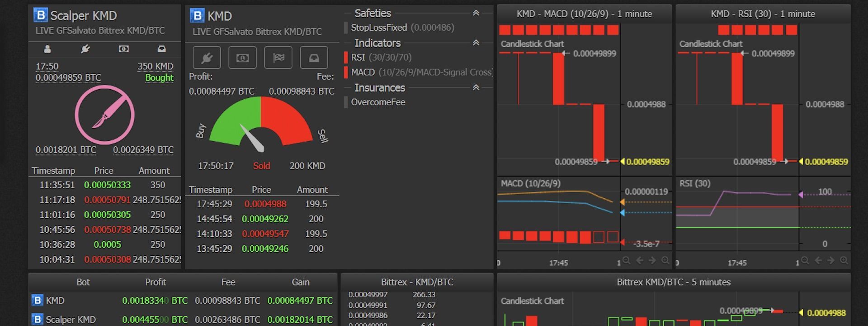Zoom in on the RSI 1 minute chart
Image resolution: width=868 pixels, height=326 pixels.
click(844, 260)
